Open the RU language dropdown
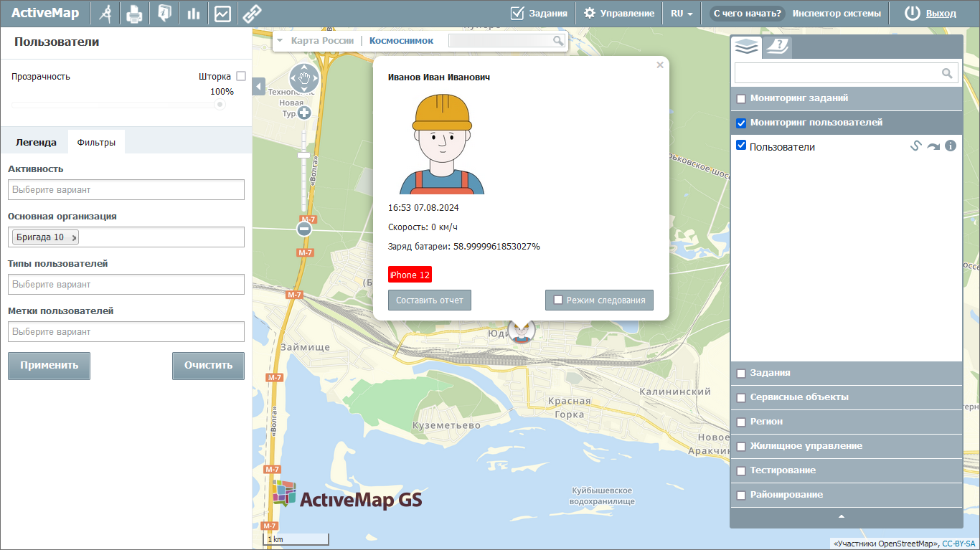This screenshot has width=980, height=550. click(682, 13)
